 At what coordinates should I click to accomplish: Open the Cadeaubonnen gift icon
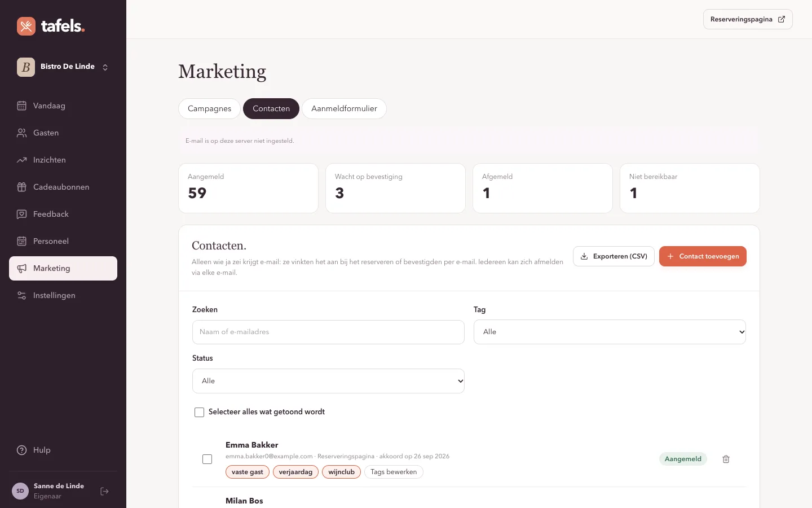pos(22,187)
